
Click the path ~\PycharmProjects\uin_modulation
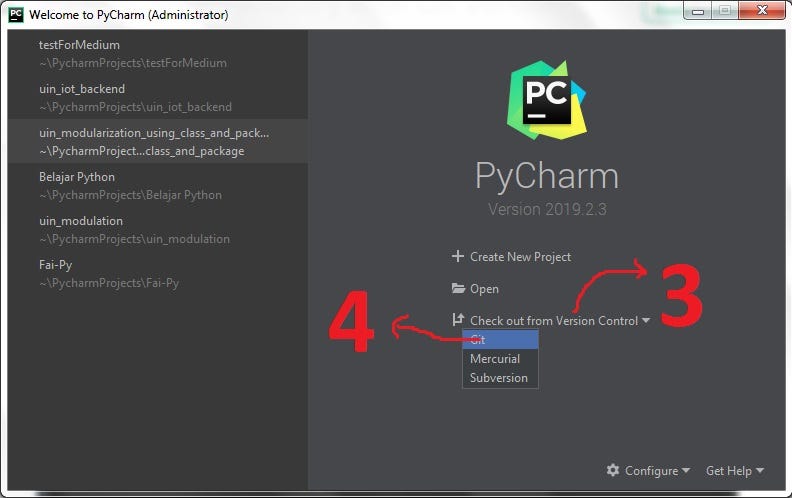134,239
